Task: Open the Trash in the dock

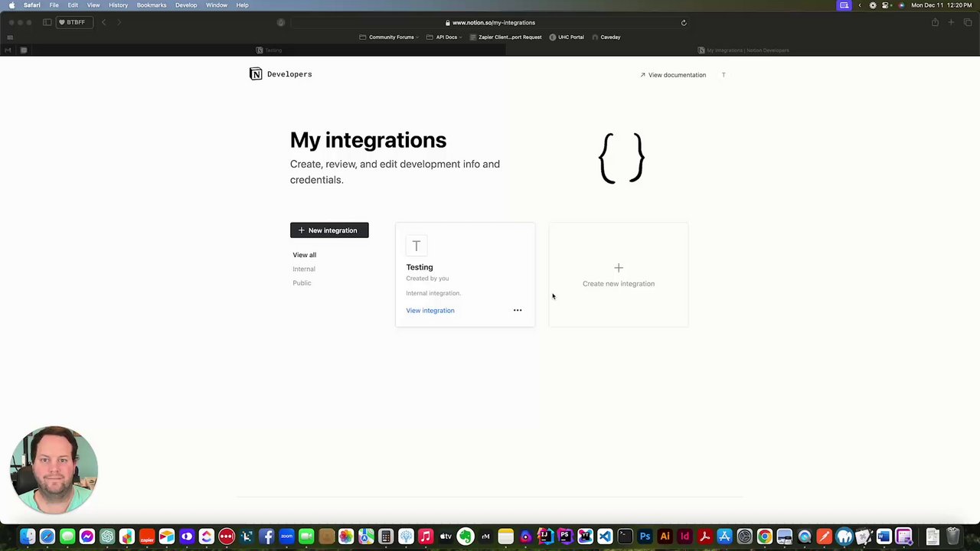Action: pyautogui.click(x=953, y=536)
